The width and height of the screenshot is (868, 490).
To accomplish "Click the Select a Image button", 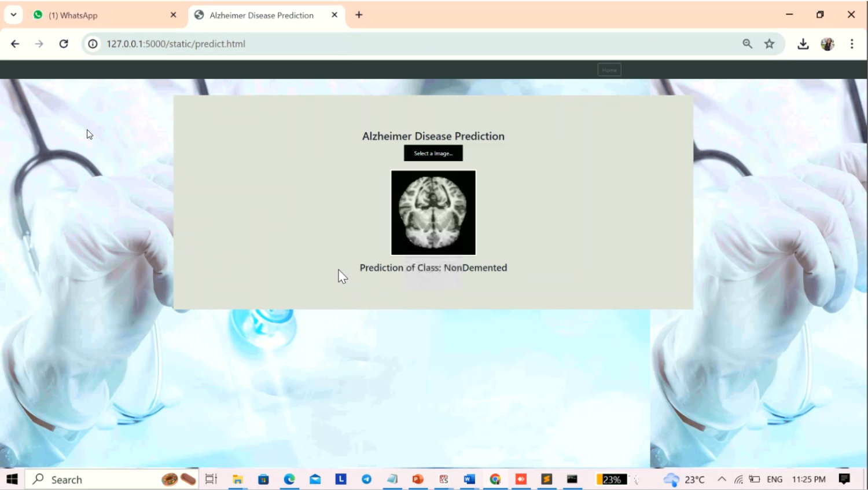I will click(433, 153).
